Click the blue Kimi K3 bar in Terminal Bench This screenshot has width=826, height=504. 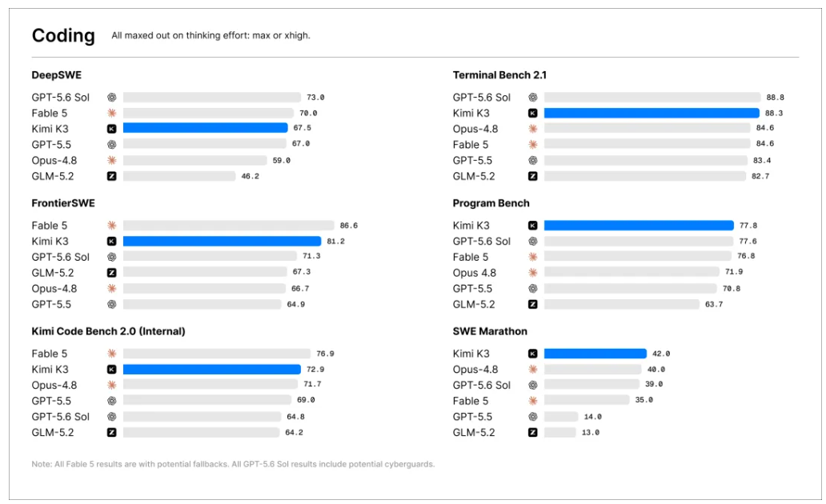tap(652, 113)
